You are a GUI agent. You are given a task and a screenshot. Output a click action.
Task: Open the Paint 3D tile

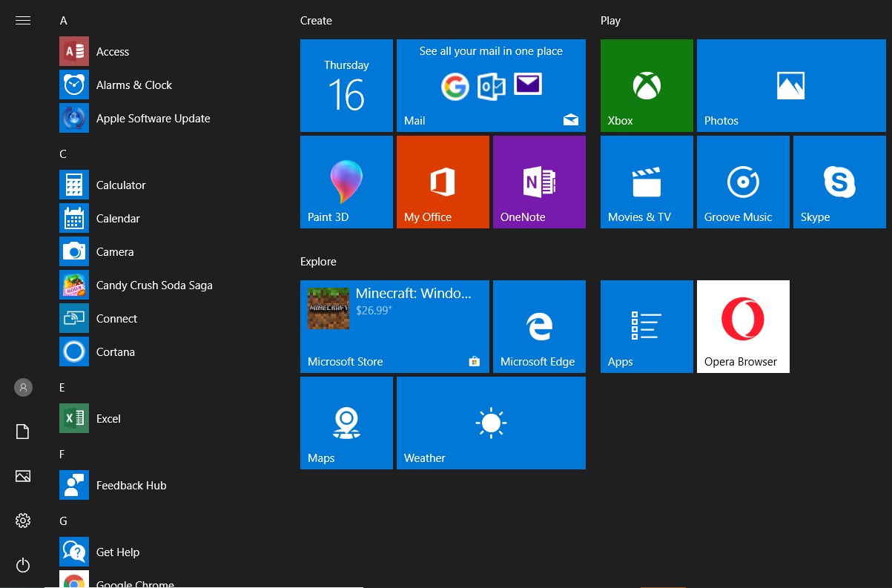[x=346, y=182]
